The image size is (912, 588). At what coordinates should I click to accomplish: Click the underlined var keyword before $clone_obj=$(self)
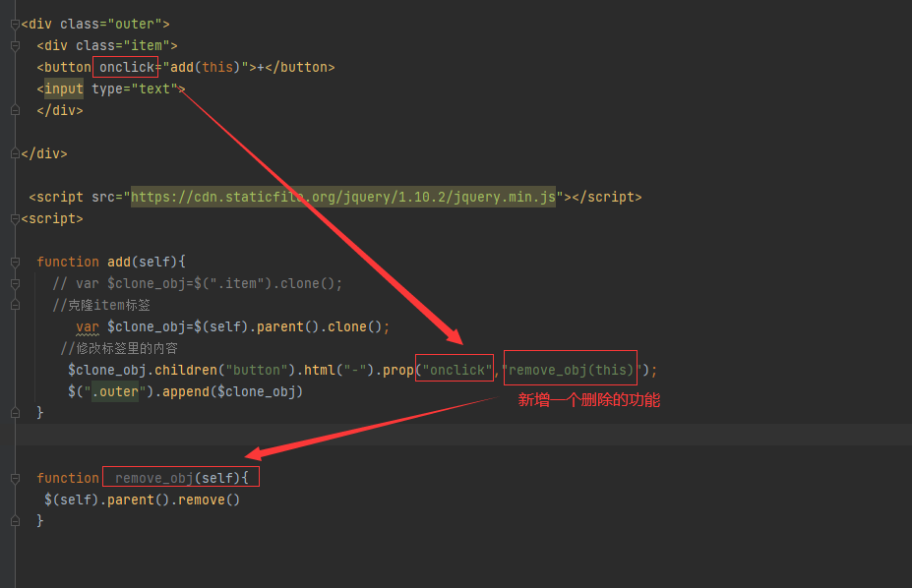point(88,326)
